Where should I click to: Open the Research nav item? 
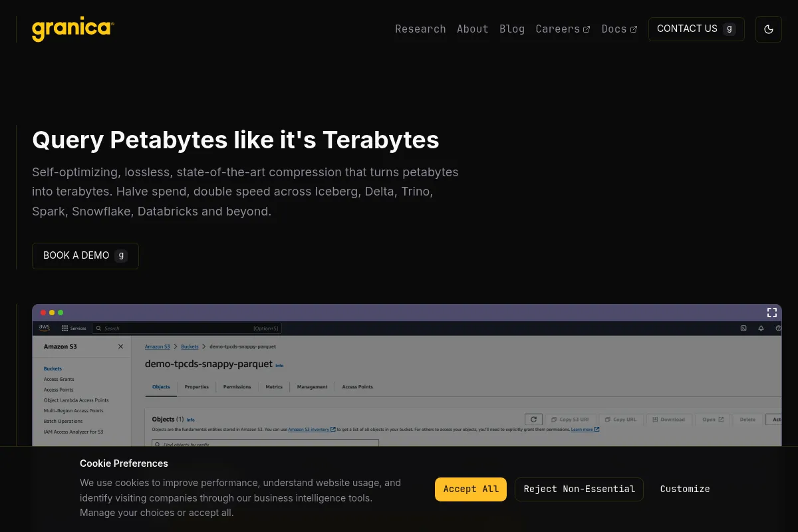pyautogui.click(x=420, y=29)
